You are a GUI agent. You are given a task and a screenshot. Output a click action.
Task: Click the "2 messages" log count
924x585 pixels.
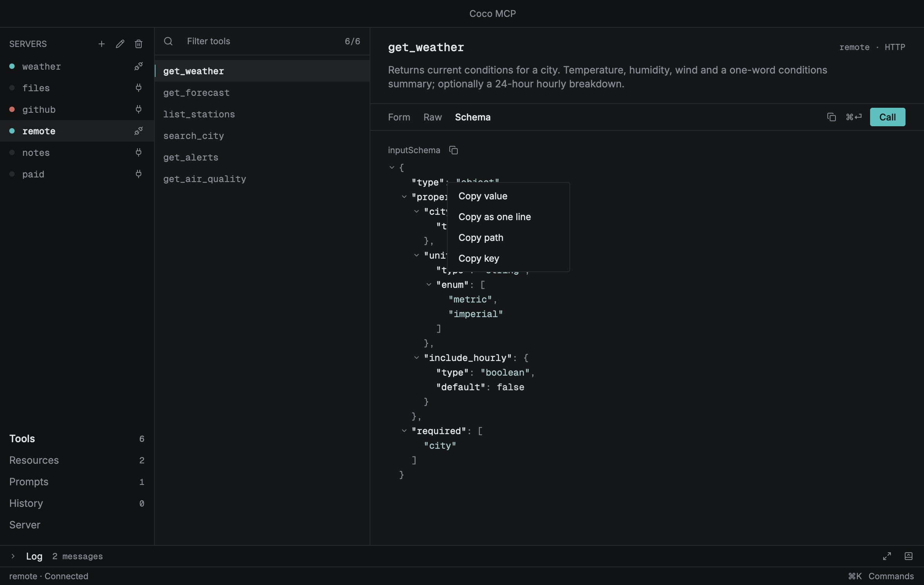point(77,556)
